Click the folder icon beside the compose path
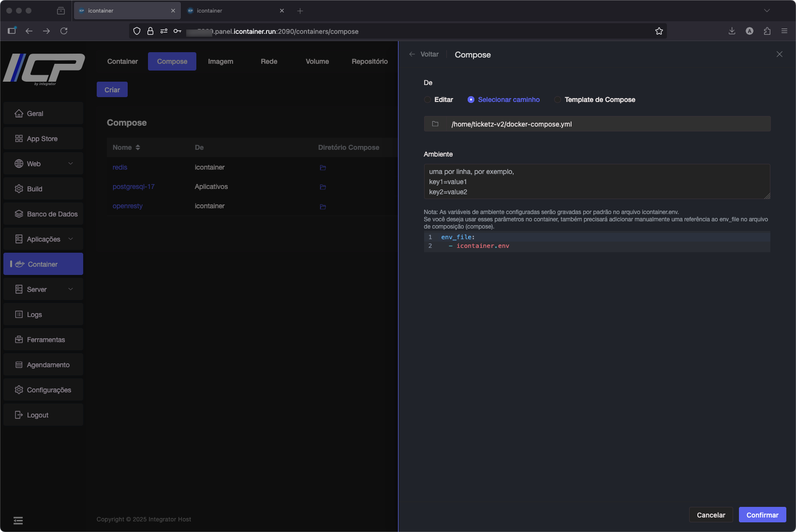 click(435, 124)
